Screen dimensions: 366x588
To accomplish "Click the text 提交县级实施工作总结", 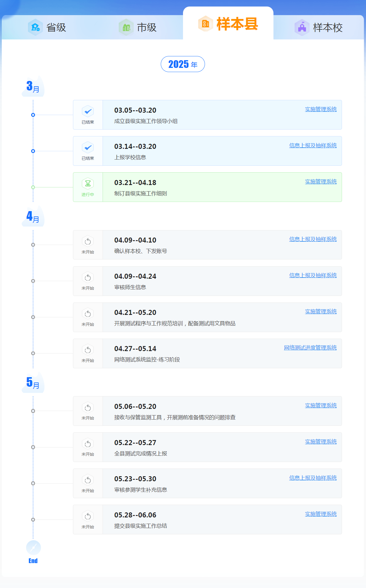I will pos(141,526).
